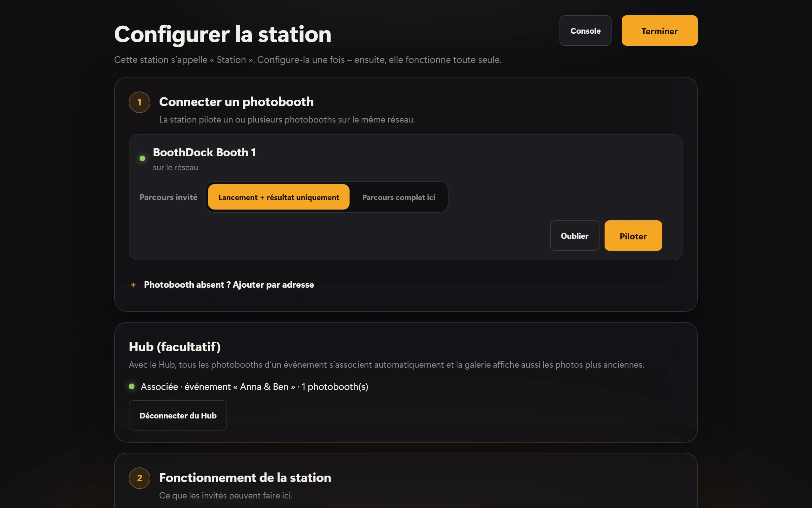Click Piloter for BoothDock Booth 1
The image size is (812, 508).
point(633,236)
